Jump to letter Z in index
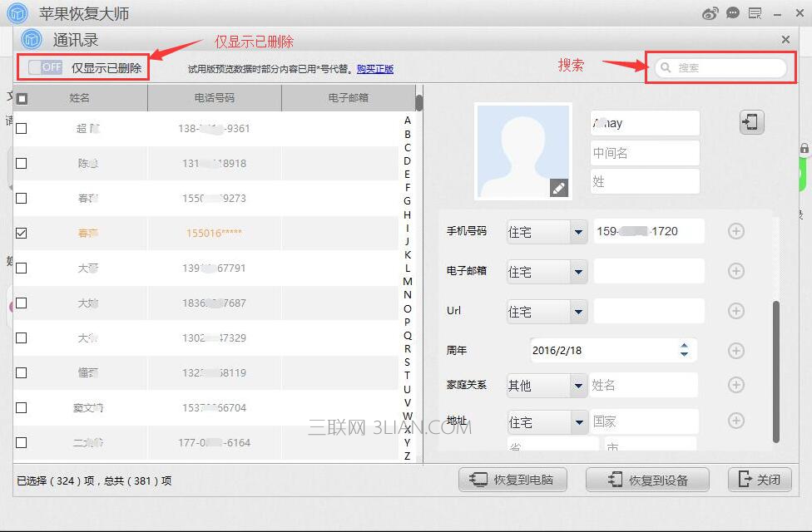This screenshot has width=812, height=532. click(x=408, y=456)
